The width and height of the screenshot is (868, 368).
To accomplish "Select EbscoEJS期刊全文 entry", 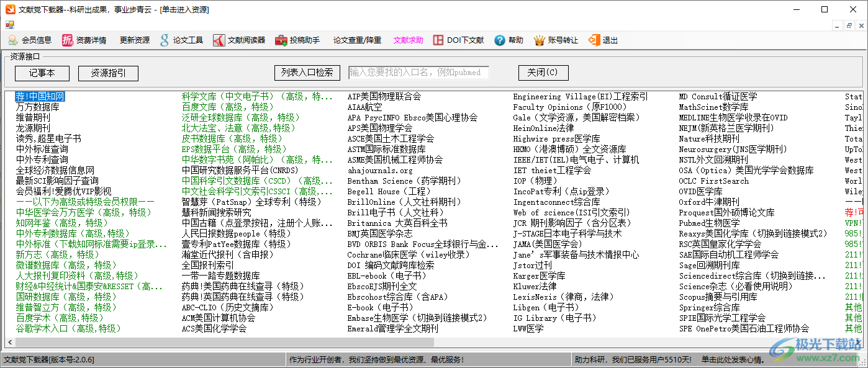I will click(382, 287).
